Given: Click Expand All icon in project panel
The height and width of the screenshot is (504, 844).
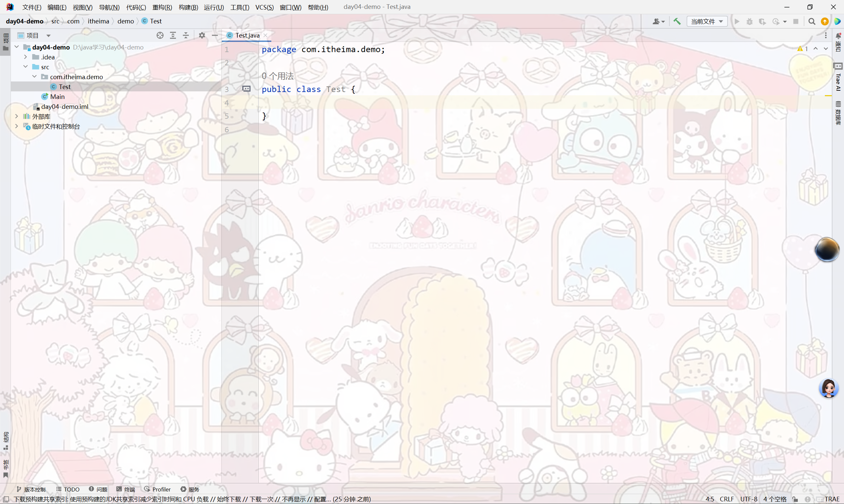Looking at the screenshot, I should [173, 35].
